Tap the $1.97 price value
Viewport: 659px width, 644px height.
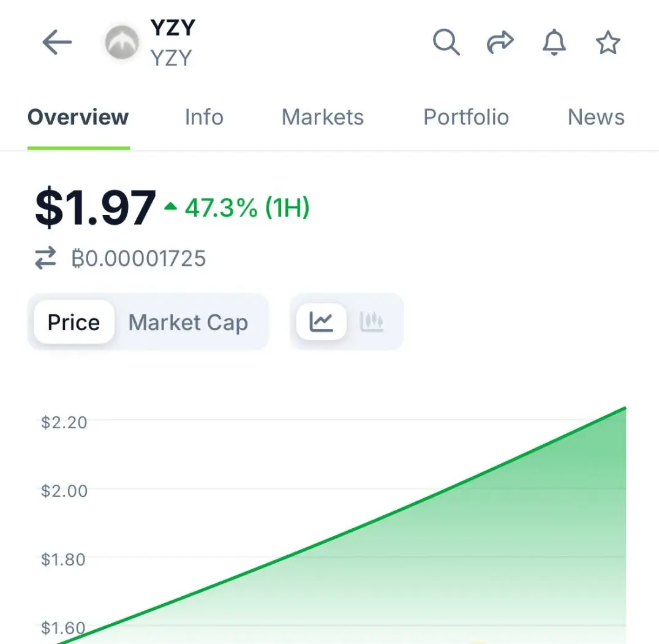[x=96, y=207]
